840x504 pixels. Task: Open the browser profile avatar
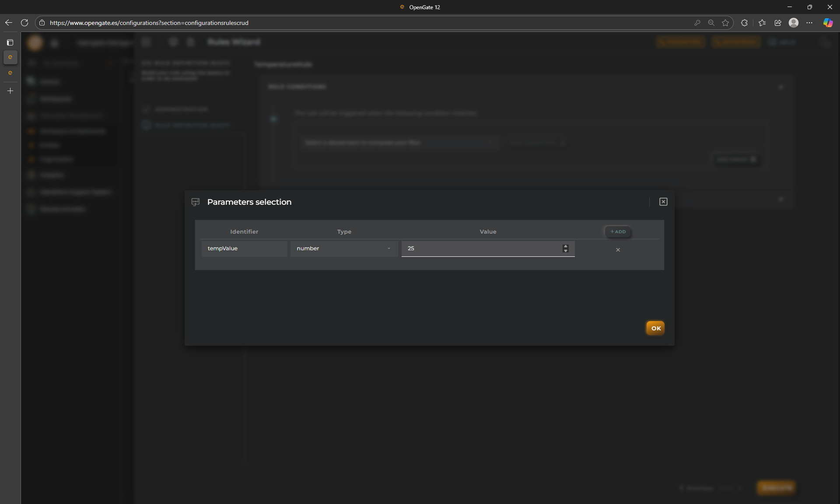coord(794,23)
